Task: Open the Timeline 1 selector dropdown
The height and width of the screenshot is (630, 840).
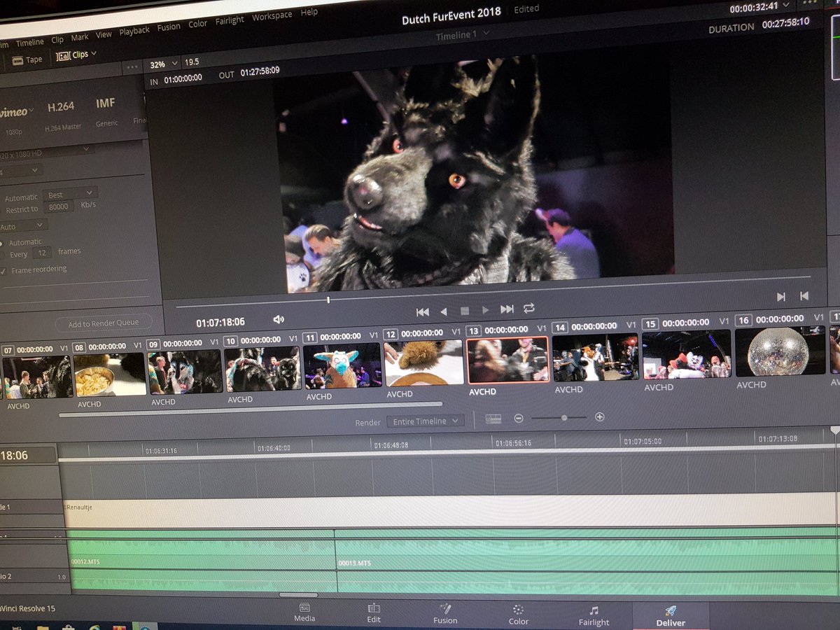Action: tap(462, 34)
